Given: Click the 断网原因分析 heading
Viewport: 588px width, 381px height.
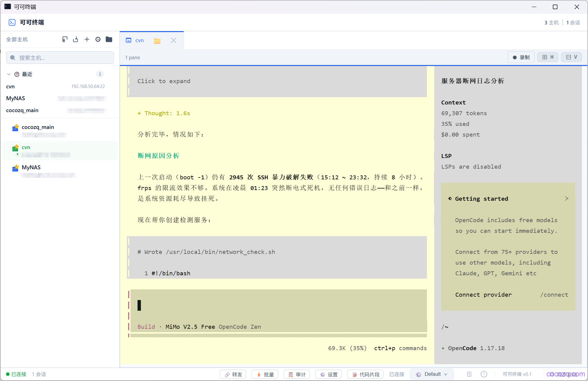Looking at the screenshot, I should [x=158, y=156].
